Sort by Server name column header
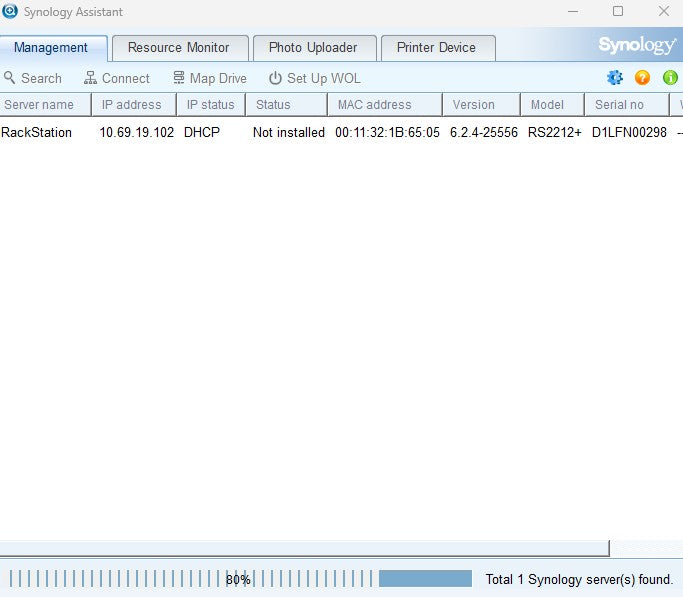The width and height of the screenshot is (683, 597). (x=45, y=105)
